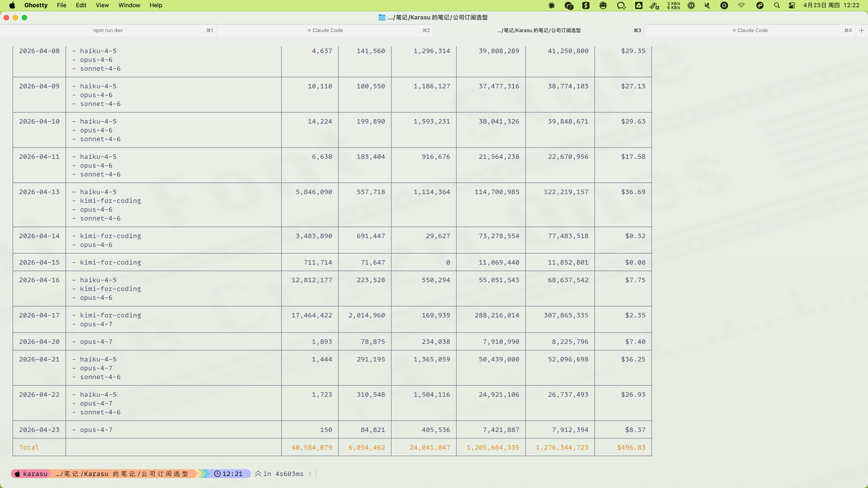The width and height of the screenshot is (868, 488).
Task: Click the date cell 2026-04-17
Action: click(x=39, y=315)
